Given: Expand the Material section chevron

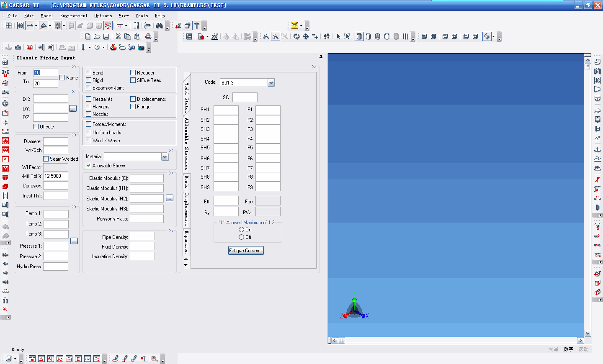Looking at the screenshot, I should point(171,150).
